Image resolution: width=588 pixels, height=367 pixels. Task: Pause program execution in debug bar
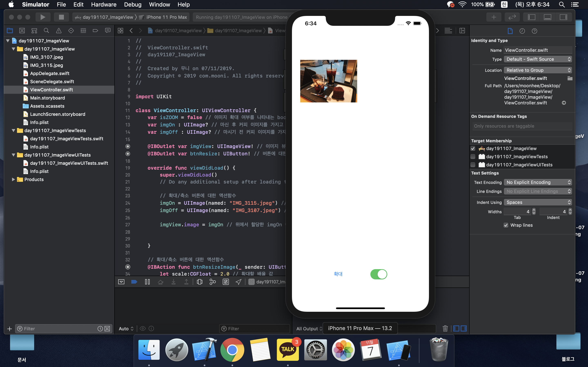point(147,282)
